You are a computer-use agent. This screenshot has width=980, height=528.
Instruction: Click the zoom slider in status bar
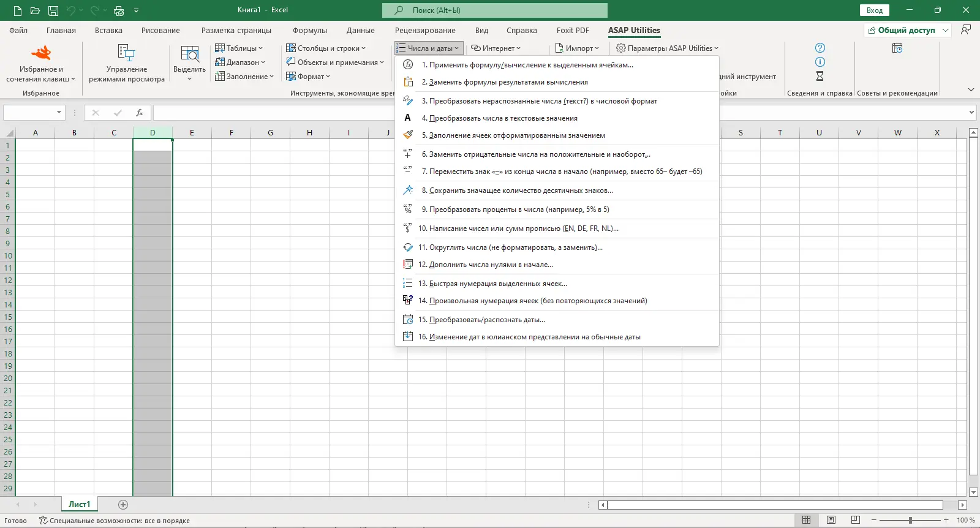coord(910,520)
